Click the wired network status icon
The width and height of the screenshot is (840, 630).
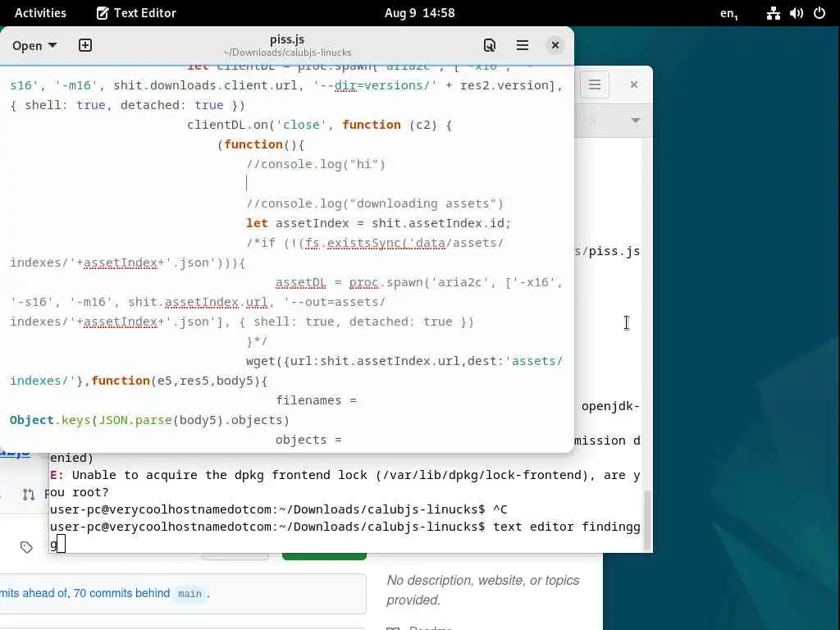point(773,13)
